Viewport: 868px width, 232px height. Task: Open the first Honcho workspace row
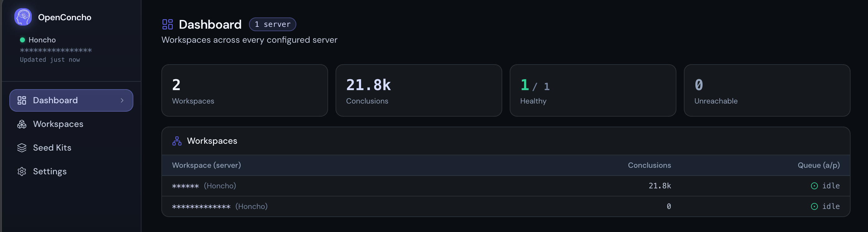[505, 186]
